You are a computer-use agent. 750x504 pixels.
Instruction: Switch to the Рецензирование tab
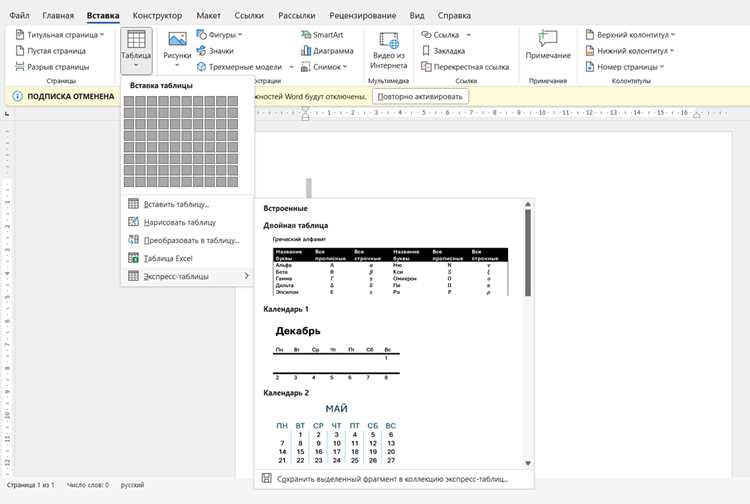[x=363, y=15]
